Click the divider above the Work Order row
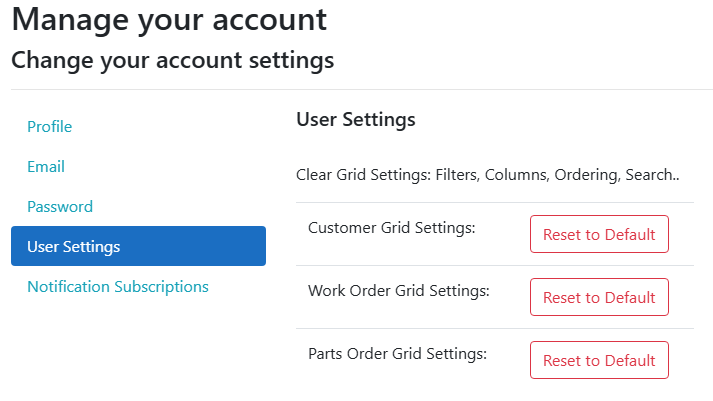Screen dimensions: 713x401 coord(495,266)
